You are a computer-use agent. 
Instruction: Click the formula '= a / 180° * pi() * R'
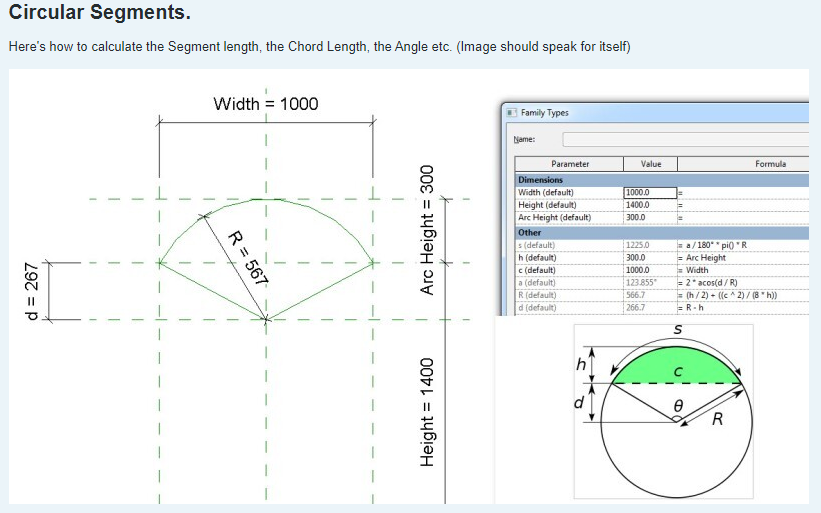pyautogui.click(x=713, y=245)
